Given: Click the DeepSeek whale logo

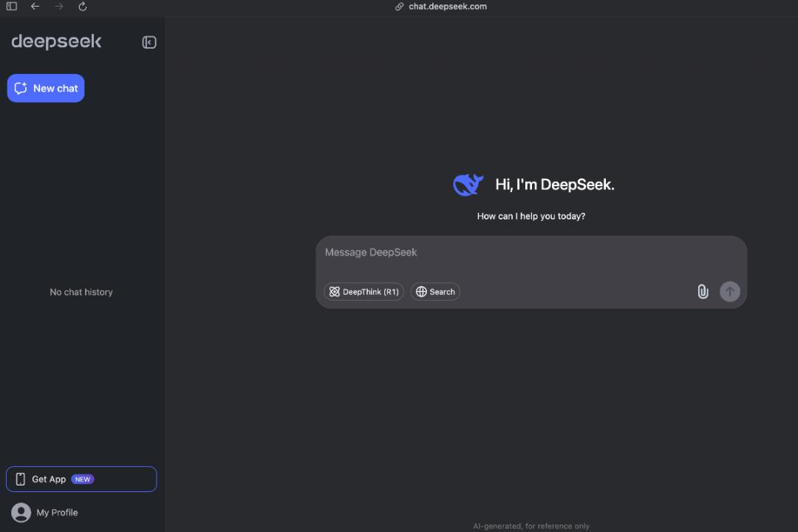Looking at the screenshot, I should (468, 184).
